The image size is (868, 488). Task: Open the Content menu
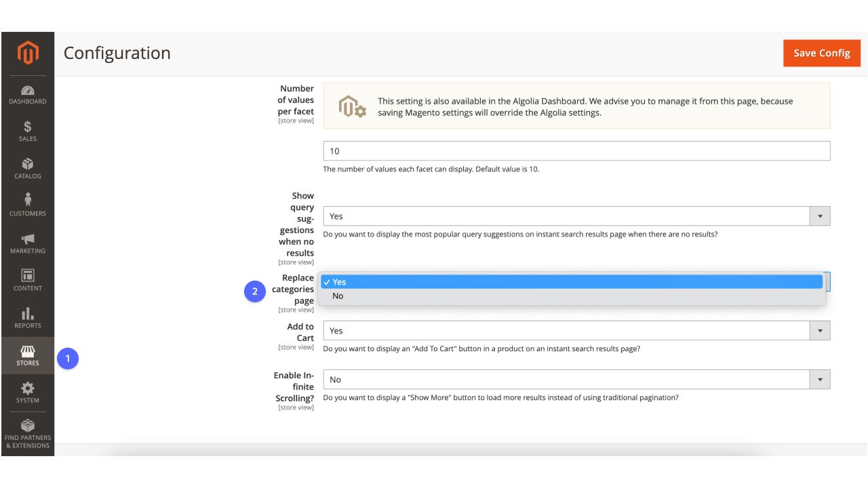tap(28, 281)
